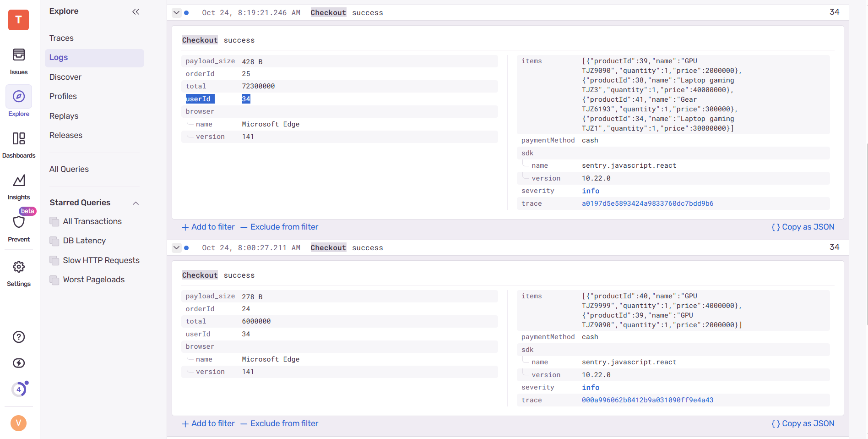Open trace link a0197d5e5893424a9833760dc7bdd9b6
The height and width of the screenshot is (439, 868).
tap(647, 203)
